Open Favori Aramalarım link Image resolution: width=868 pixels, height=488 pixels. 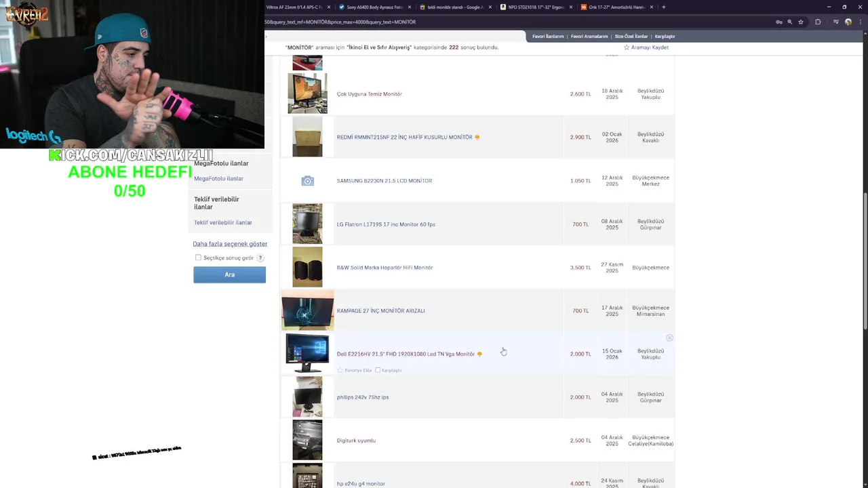(589, 36)
